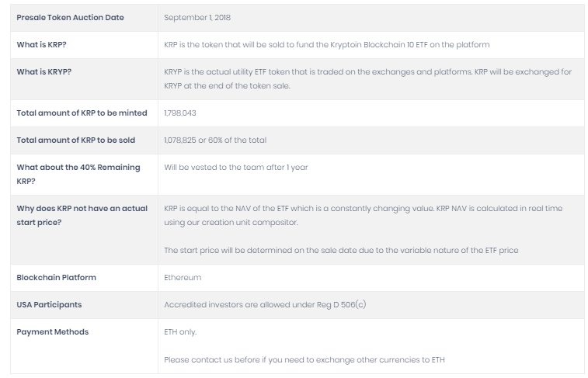Click the 'Blockchain Platform' row label
This screenshot has width=588, height=378.
pos(56,278)
